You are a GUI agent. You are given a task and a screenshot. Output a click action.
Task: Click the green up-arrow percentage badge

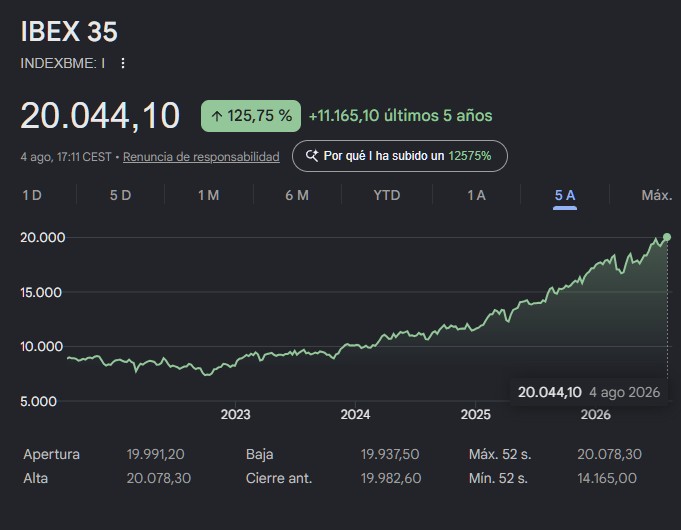pos(251,116)
